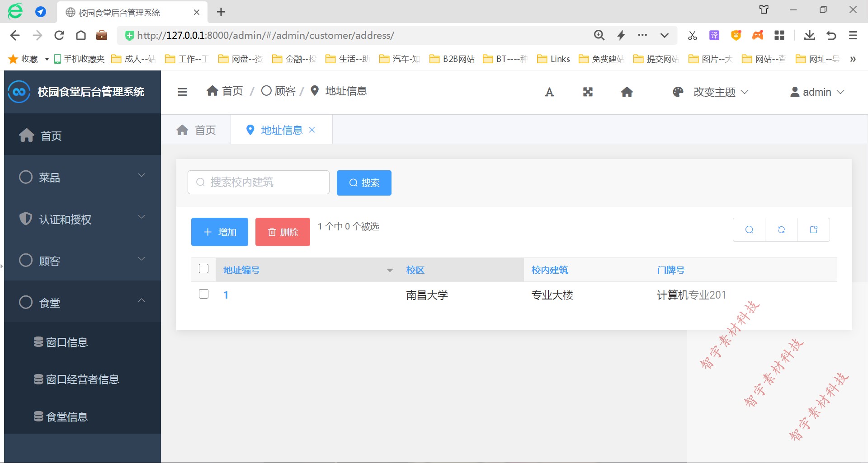Viewport: 868px width, 463px height.
Task: Open address bar dropdown chevron
Action: 665,35
